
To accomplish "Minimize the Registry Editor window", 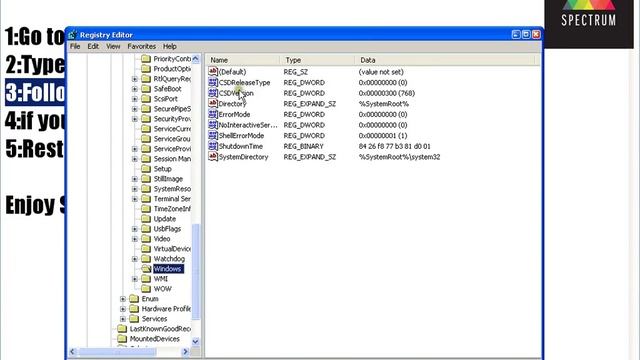I will 516,35.
